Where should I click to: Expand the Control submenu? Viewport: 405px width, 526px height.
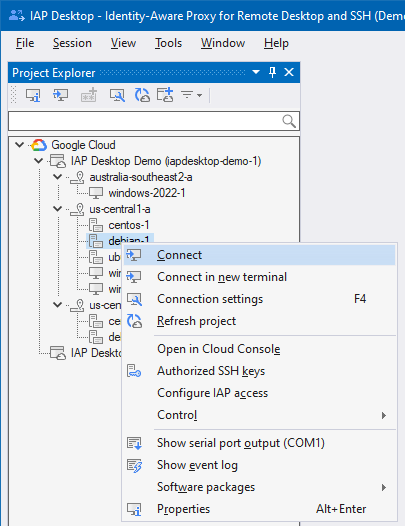click(259, 415)
